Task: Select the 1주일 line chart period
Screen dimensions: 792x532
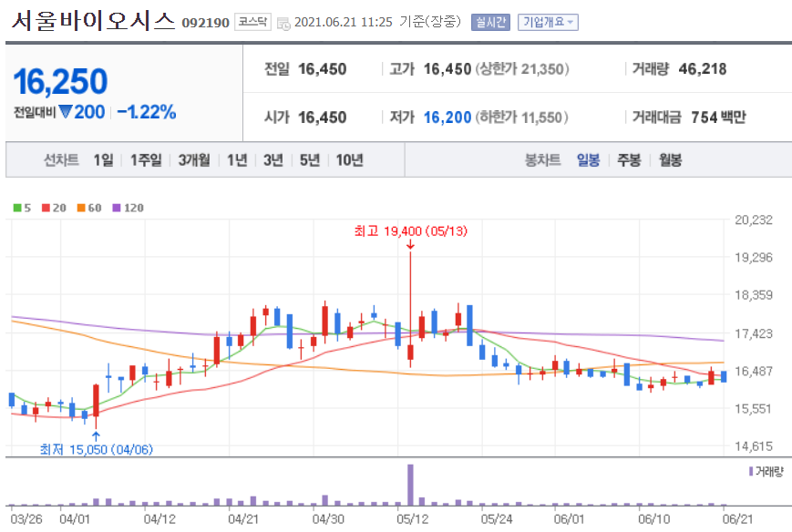Action: click(146, 160)
